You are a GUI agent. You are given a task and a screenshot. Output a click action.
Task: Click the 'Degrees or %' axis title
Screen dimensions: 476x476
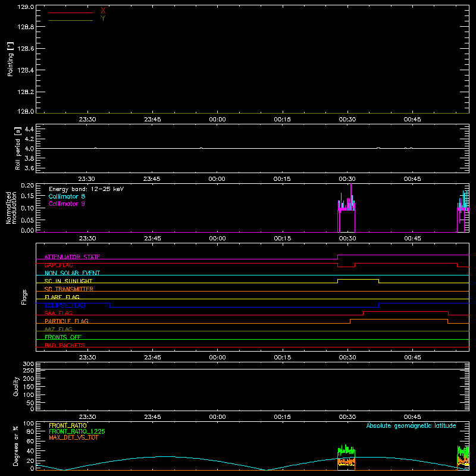(16, 446)
